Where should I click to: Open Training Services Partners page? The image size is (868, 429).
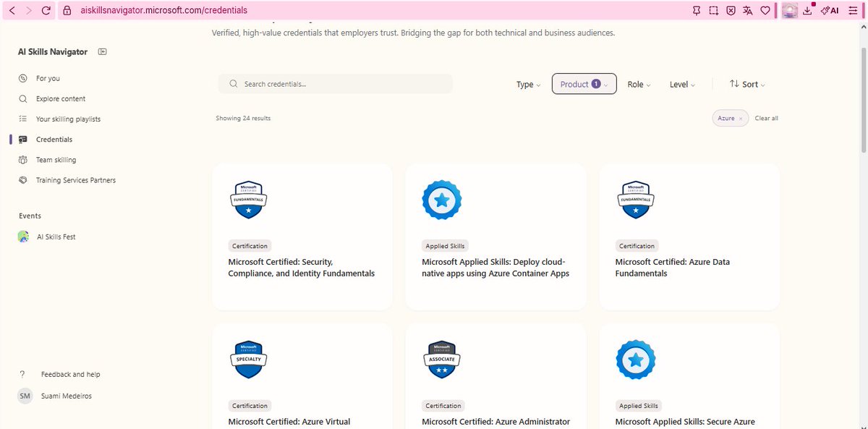point(76,180)
